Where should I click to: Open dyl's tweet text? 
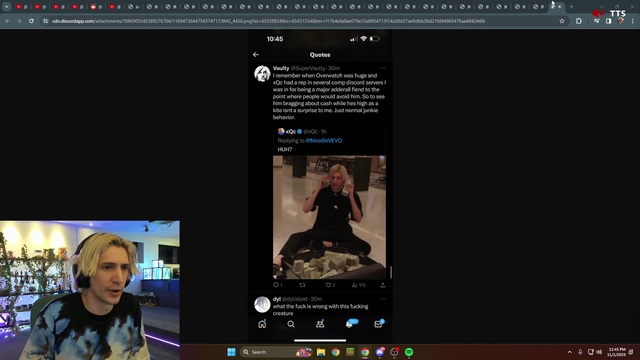(x=320, y=309)
